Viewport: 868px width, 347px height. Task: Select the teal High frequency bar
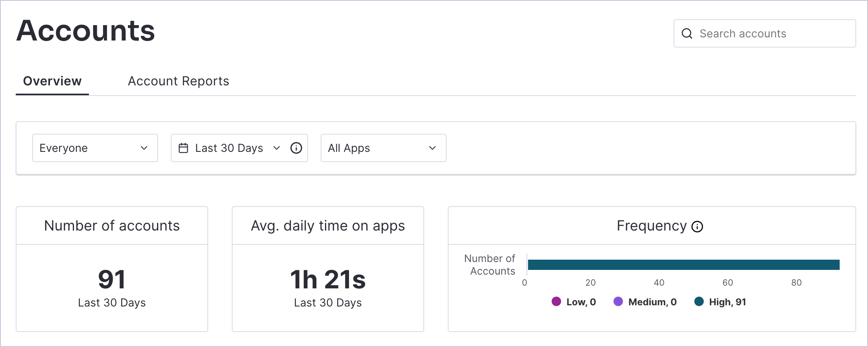pyautogui.click(x=683, y=265)
